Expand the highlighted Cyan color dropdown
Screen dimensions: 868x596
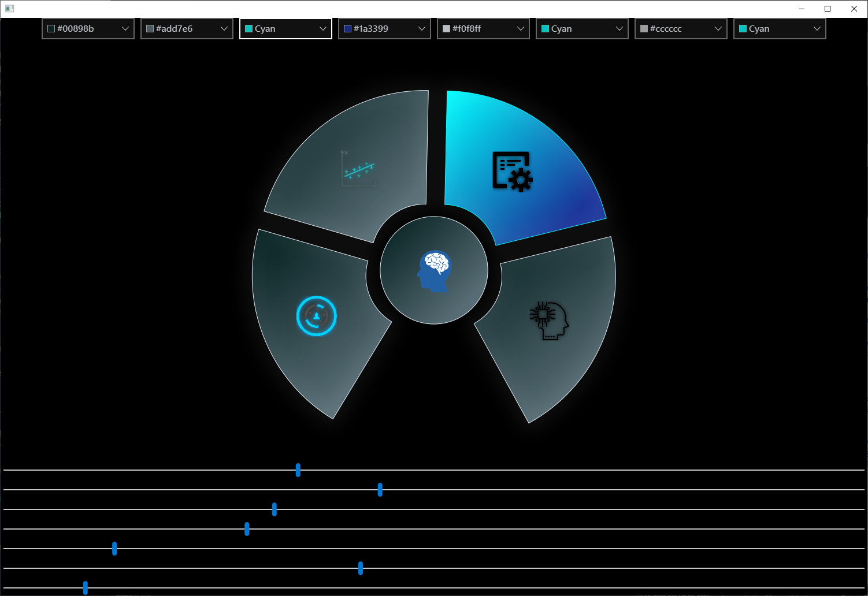[322, 28]
